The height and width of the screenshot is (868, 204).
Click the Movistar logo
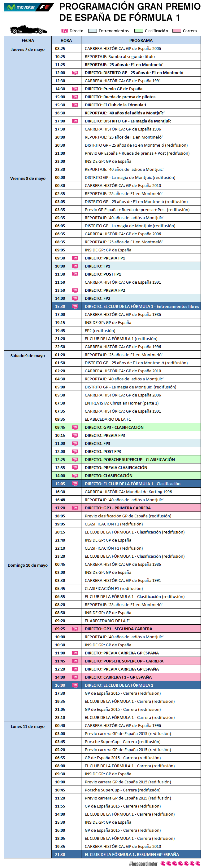[21, 7]
